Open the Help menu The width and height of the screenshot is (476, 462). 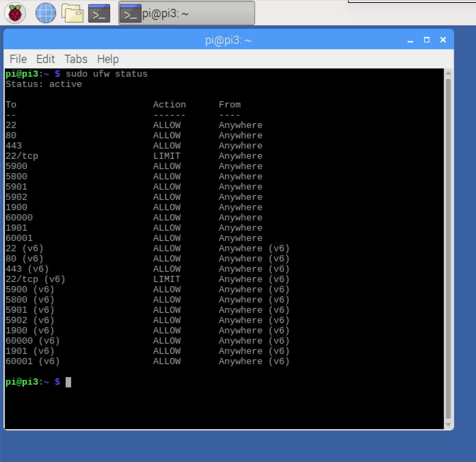tap(108, 59)
